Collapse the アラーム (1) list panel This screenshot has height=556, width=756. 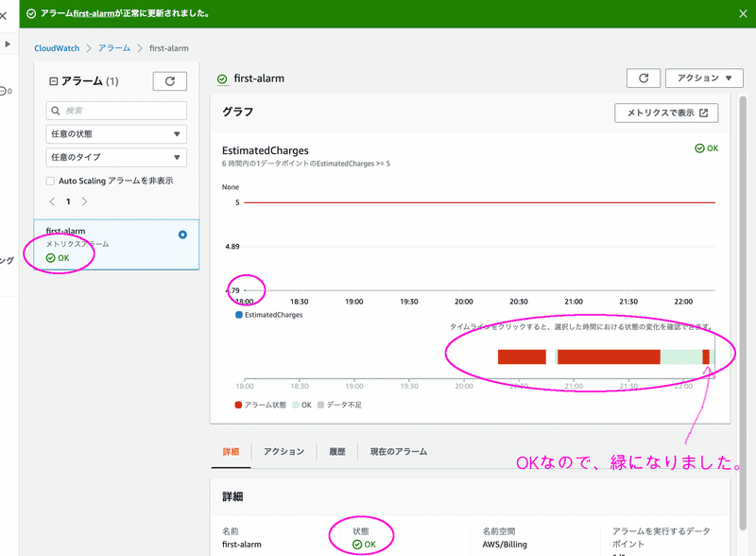54,81
